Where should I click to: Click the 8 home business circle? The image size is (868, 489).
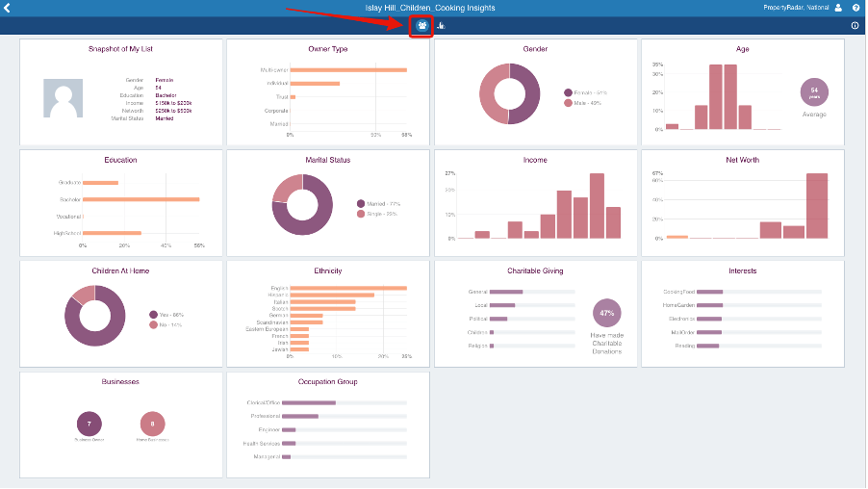153,424
